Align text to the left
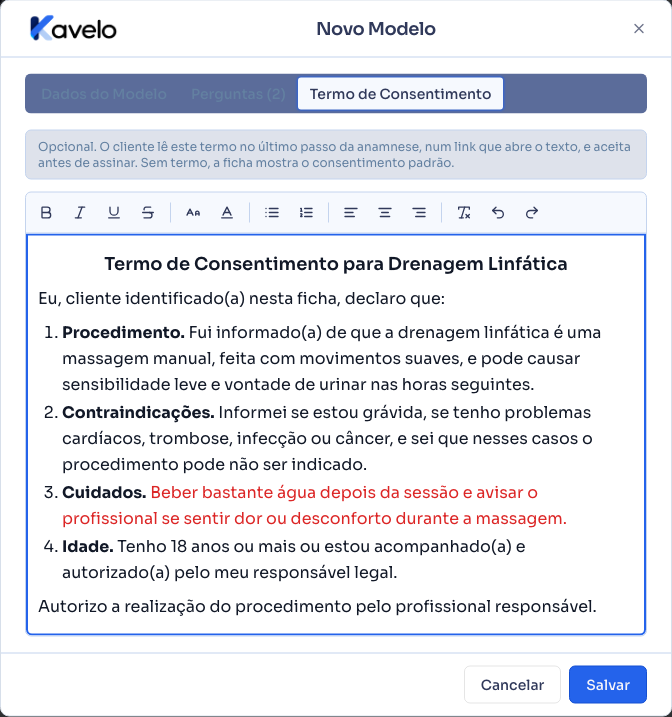672x717 pixels. pos(351,213)
